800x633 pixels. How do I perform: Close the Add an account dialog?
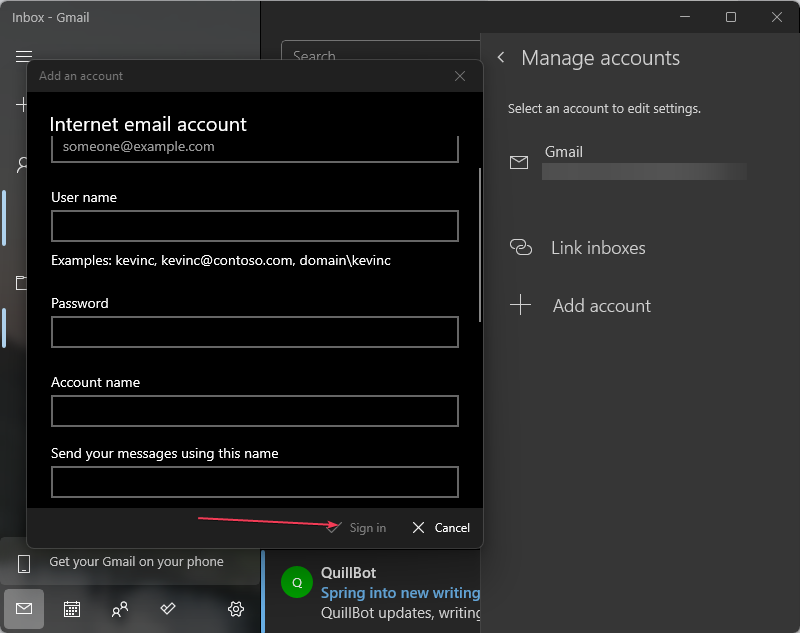pos(460,76)
